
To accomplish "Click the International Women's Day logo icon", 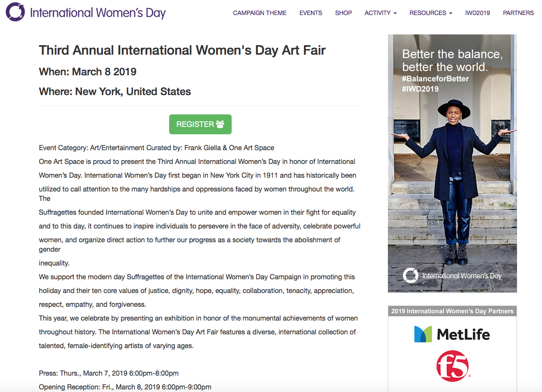I will (x=15, y=12).
